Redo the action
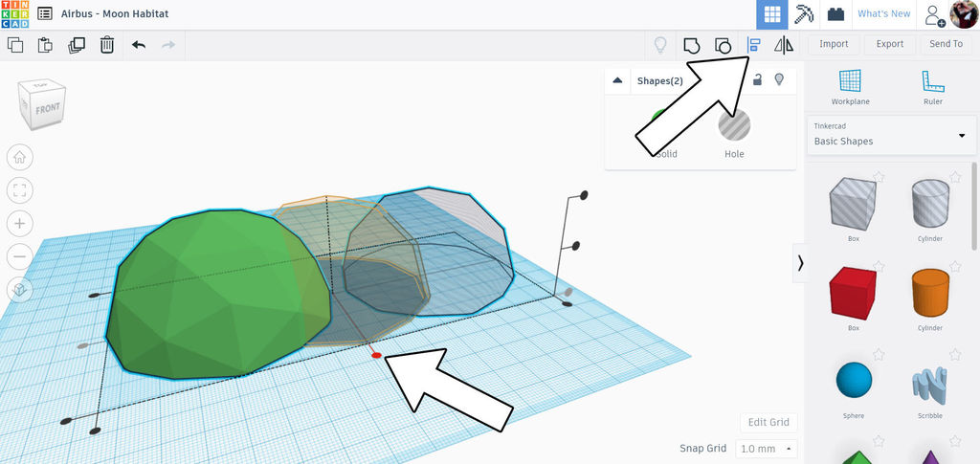Image resolution: width=980 pixels, height=464 pixels. (x=168, y=45)
